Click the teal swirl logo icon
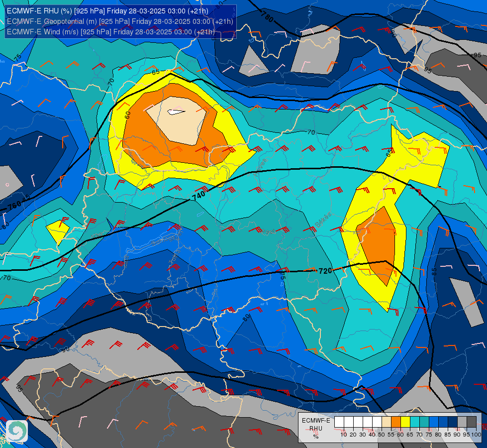 point(17,431)
